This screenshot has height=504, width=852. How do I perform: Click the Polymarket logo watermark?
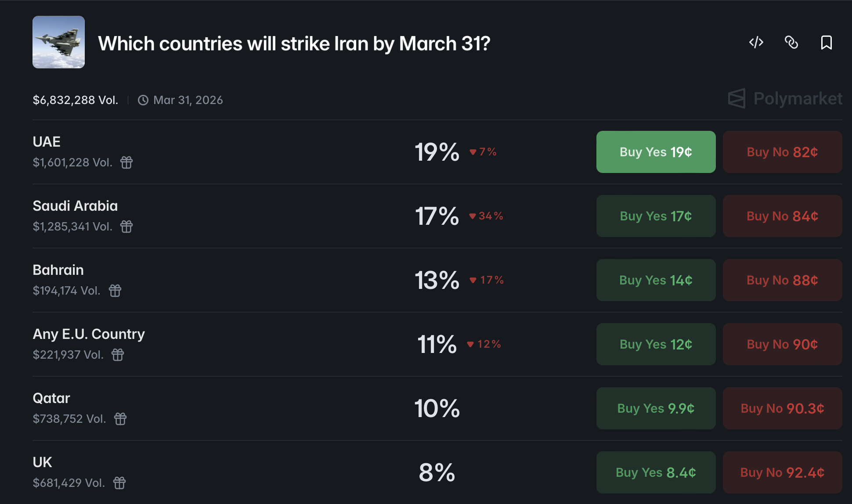coord(785,99)
